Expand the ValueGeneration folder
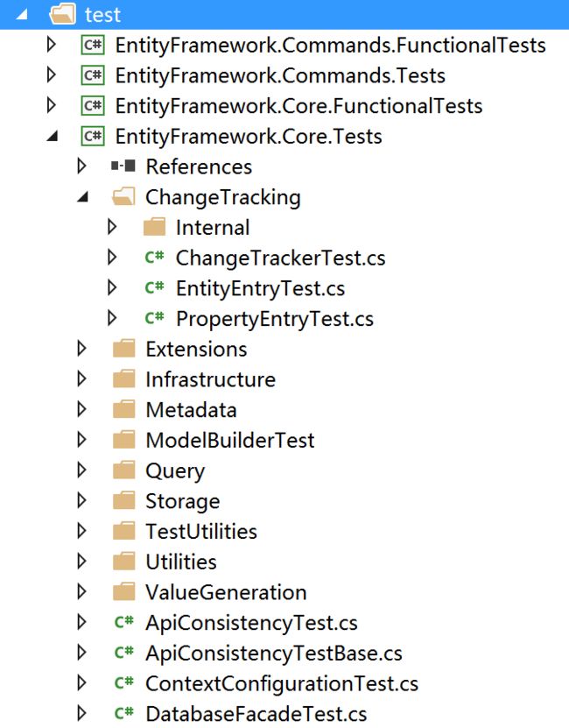Viewport: 569px width, 728px height. coord(81,591)
